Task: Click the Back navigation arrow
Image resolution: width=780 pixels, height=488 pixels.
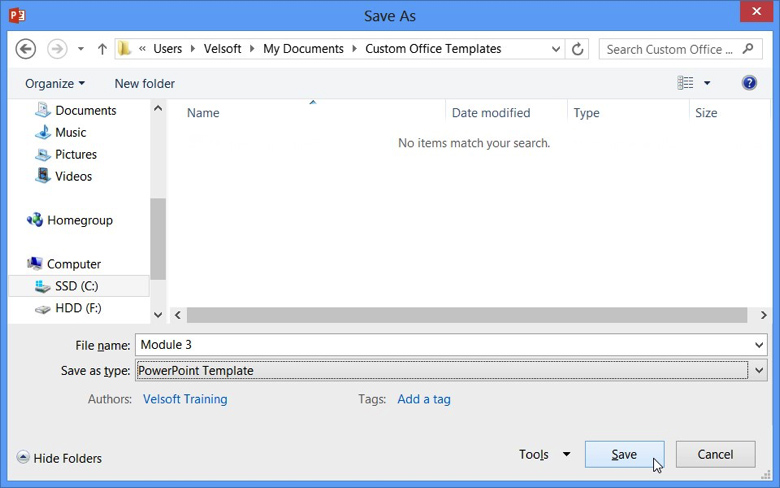Action: [26, 49]
